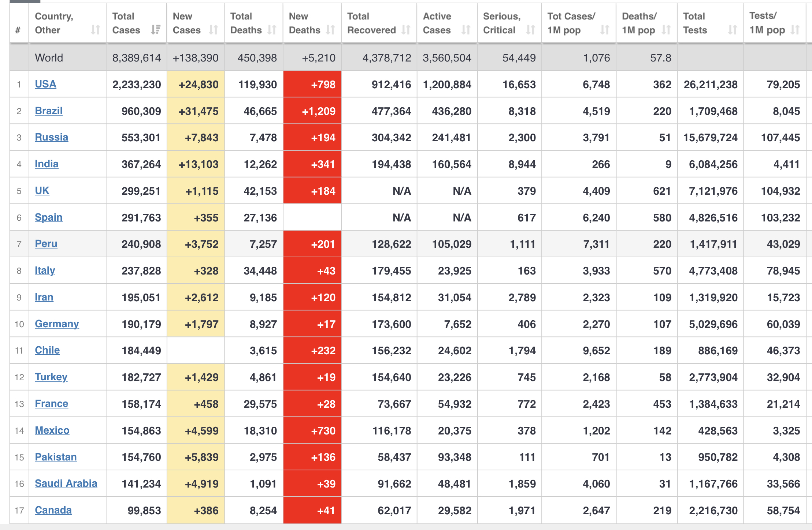Open the Germany country page link
Image resolution: width=812 pixels, height=530 pixels.
[57, 324]
